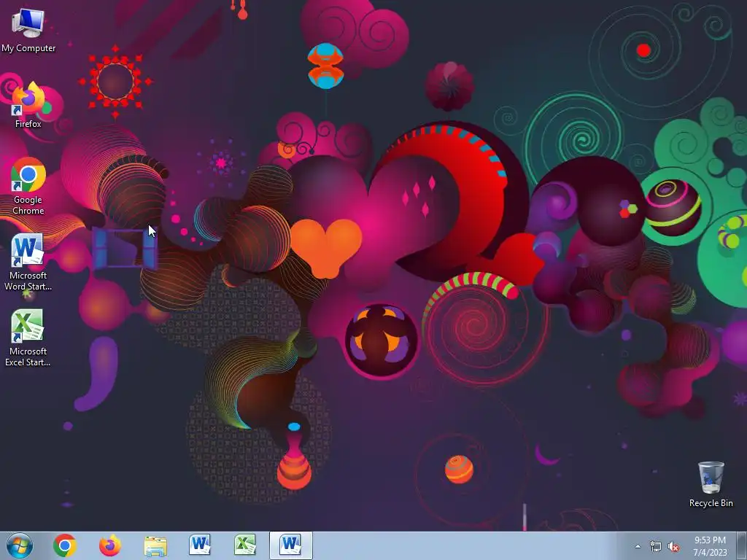Open the clock showing 9:53 PM
This screenshot has width=747, height=560.
(x=710, y=546)
